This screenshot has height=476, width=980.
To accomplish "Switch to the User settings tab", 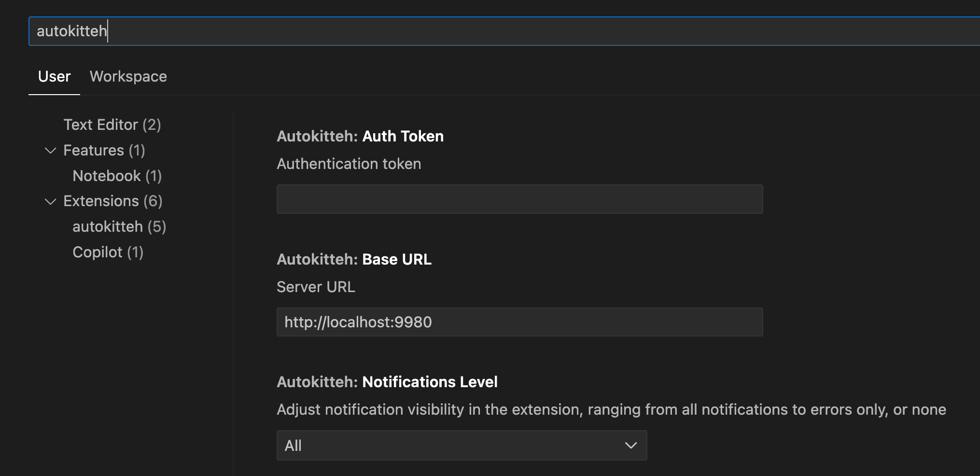I will click(54, 77).
